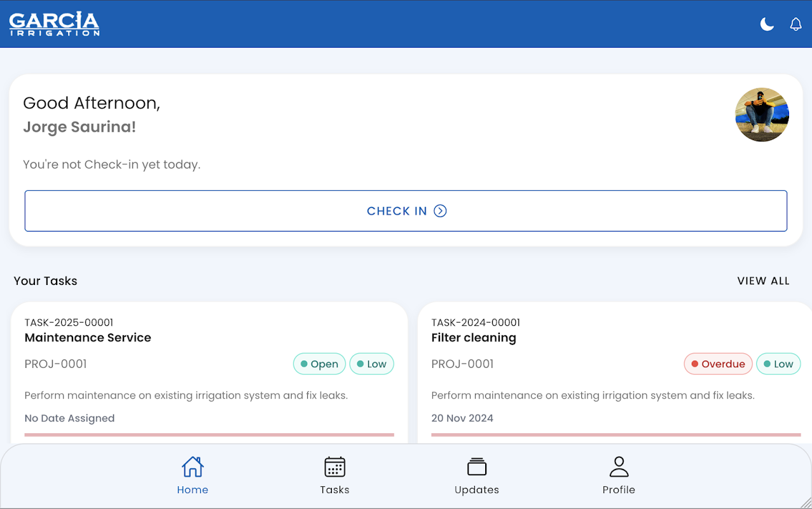The width and height of the screenshot is (812, 509).
Task: Click the Overdue status badge
Action: pos(718,364)
